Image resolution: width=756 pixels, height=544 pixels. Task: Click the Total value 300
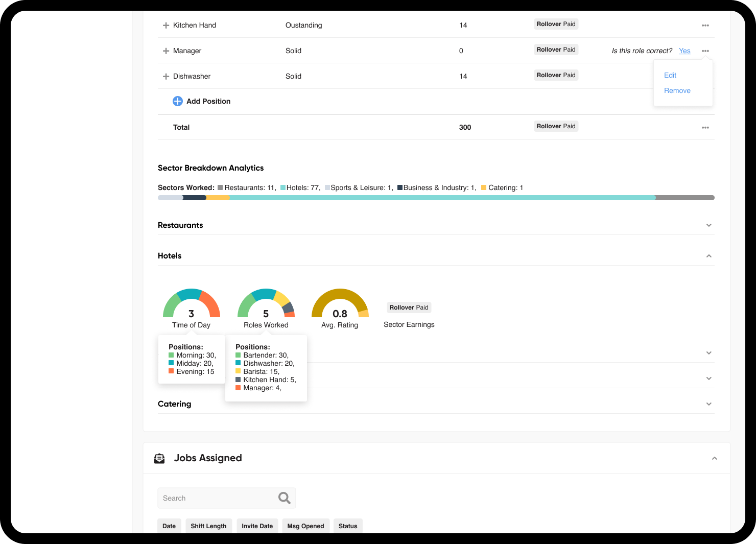click(x=465, y=128)
